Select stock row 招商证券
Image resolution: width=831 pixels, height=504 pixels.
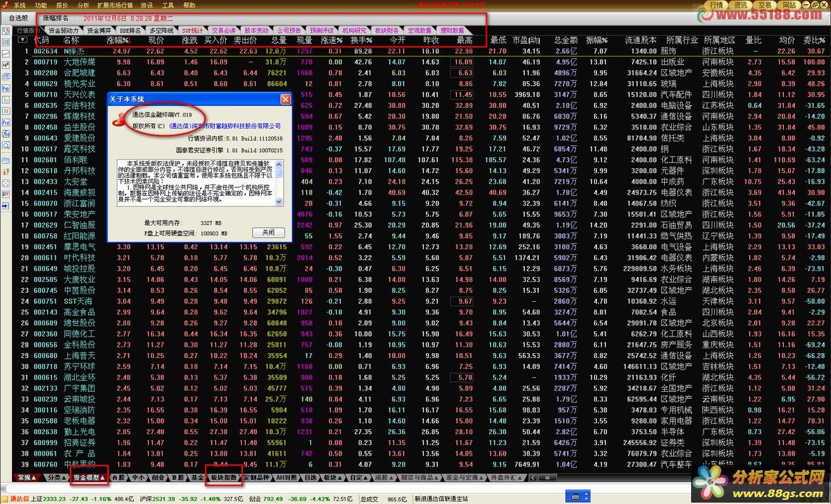[422, 442]
